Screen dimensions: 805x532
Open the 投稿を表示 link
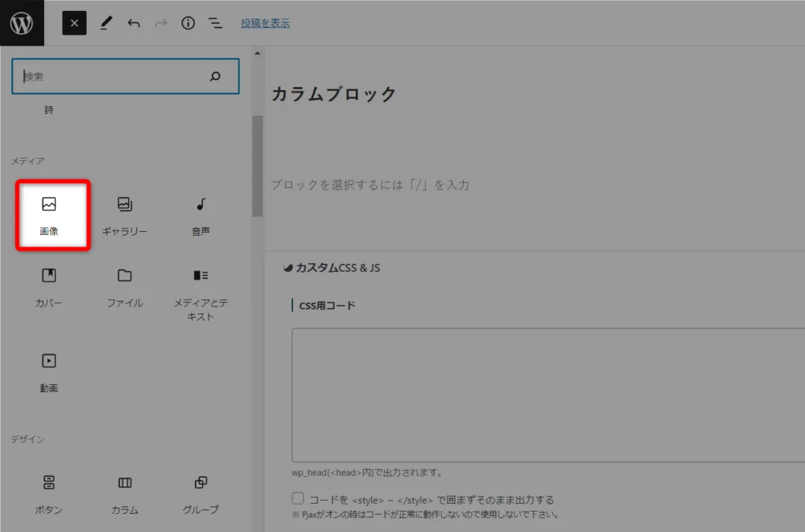pyautogui.click(x=265, y=24)
